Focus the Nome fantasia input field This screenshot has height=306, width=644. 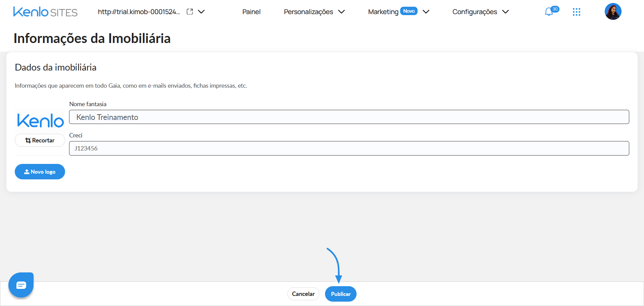[x=349, y=117]
